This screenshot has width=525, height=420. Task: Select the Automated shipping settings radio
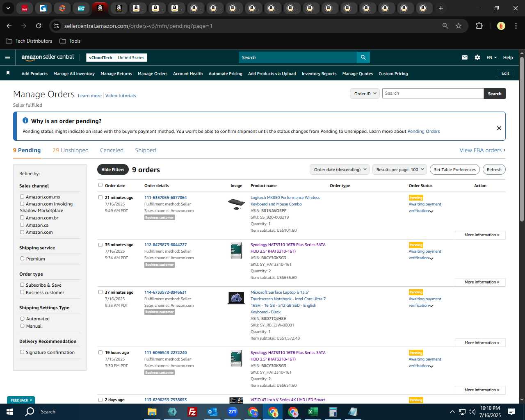[22, 318]
